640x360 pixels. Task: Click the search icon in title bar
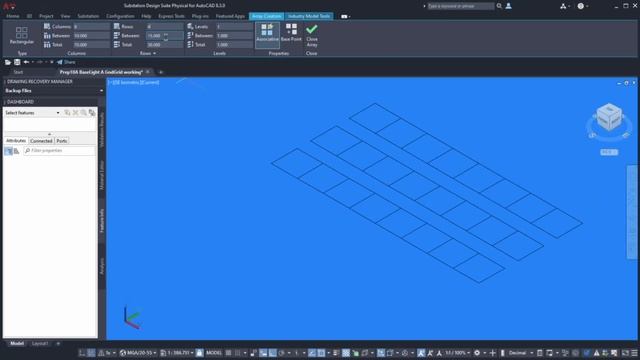point(499,6)
